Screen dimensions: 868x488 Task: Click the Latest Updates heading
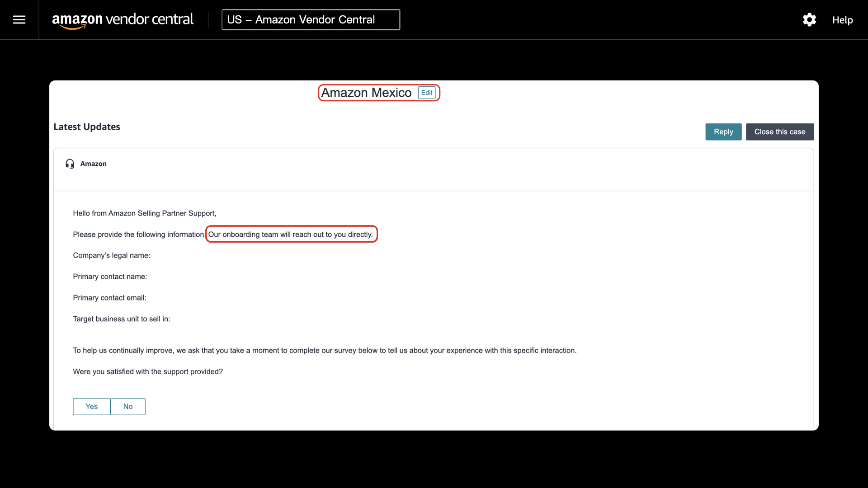pos(87,127)
